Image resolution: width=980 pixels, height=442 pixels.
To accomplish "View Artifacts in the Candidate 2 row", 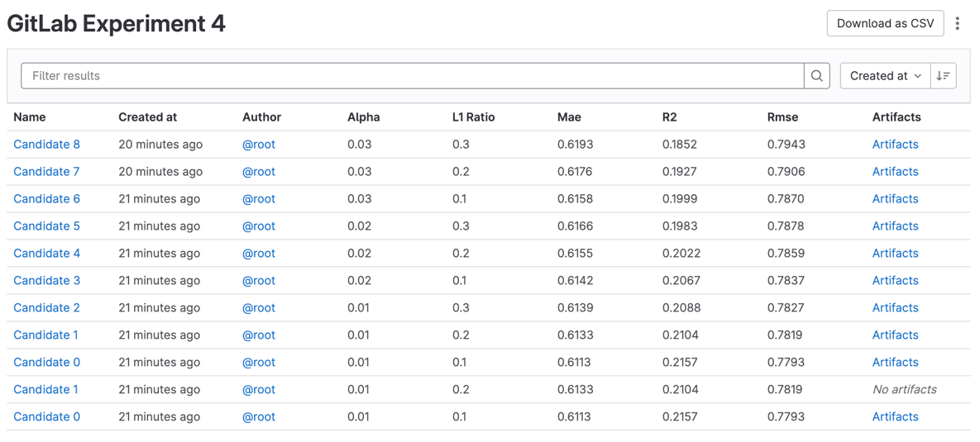I will (x=895, y=308).
